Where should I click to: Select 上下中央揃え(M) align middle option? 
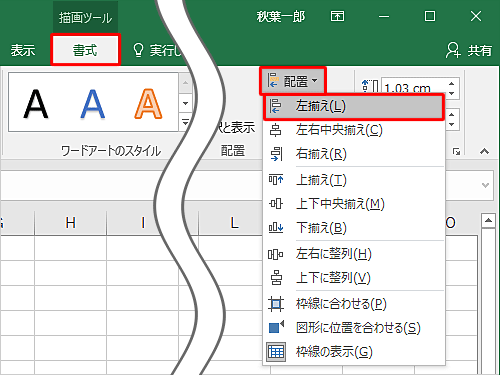tap(354, 204)
